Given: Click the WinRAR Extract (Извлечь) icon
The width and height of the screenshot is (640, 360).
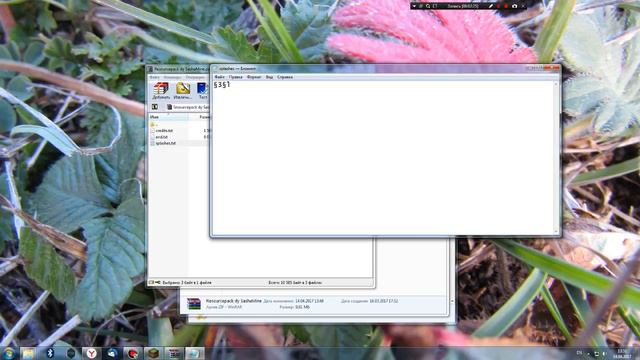Looking at the screenshot, I should [182, 91].
